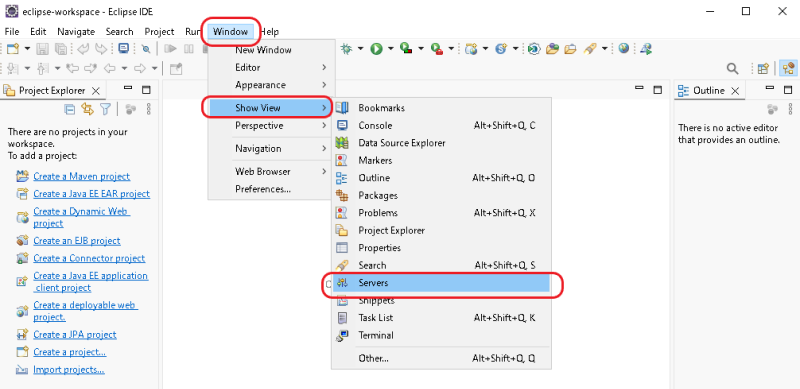Click the Suspend toolbar icon

tap(189, 49)
